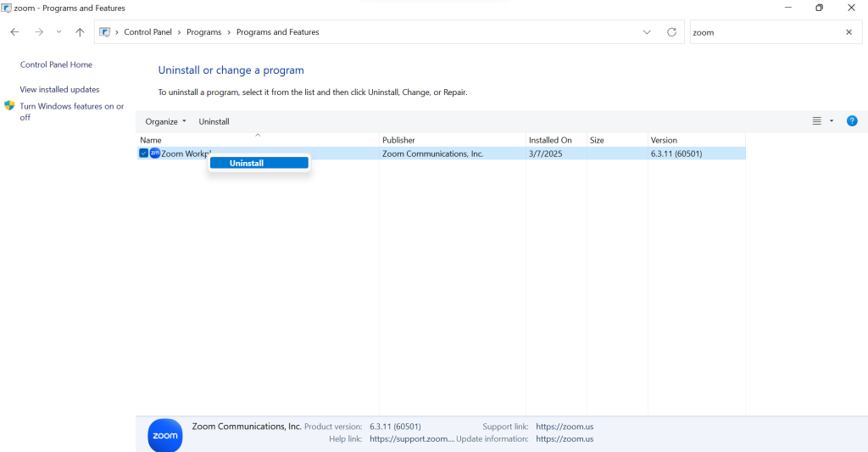Open the Organize dropdown menu
Viewport: 868px width, 452px height.
pyautogui.click(x=165, y=121)
